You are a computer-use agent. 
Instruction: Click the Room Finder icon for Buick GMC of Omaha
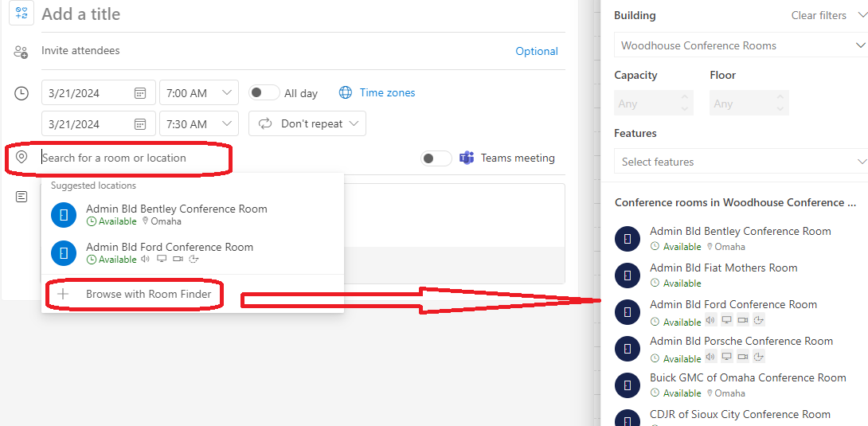pyautogui.click(x=628, y=385)
